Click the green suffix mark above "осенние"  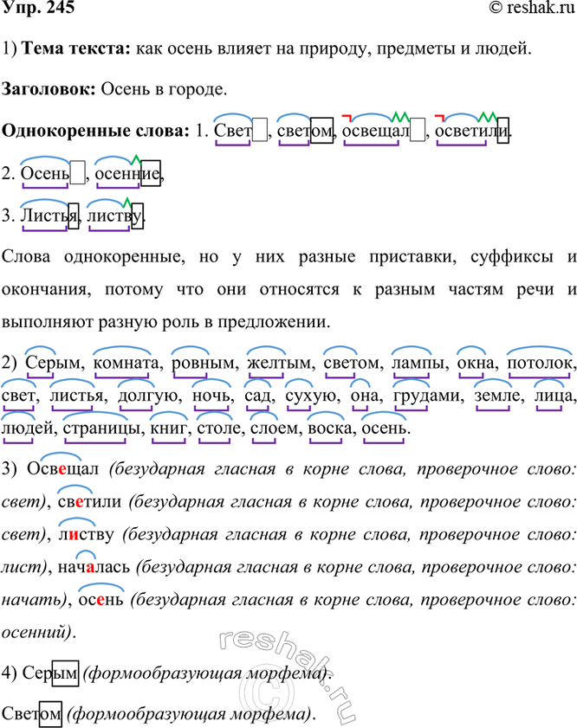[x=135, y=158]
